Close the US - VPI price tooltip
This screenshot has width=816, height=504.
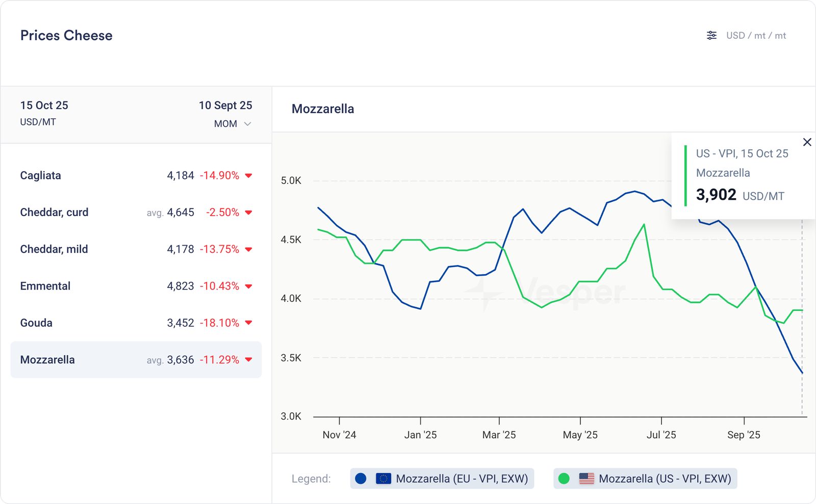tap(807, 142)
